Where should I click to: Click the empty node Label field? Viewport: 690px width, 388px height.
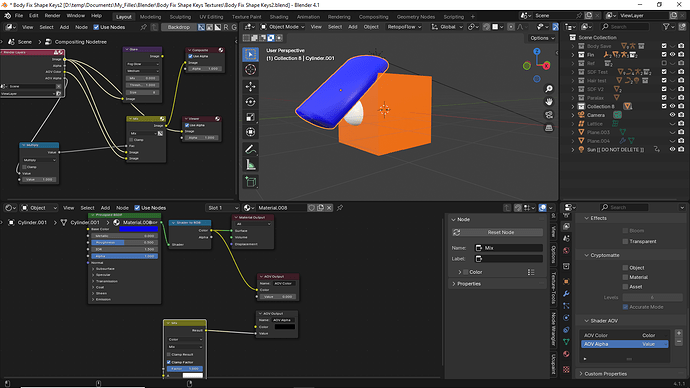pos(508,259)
